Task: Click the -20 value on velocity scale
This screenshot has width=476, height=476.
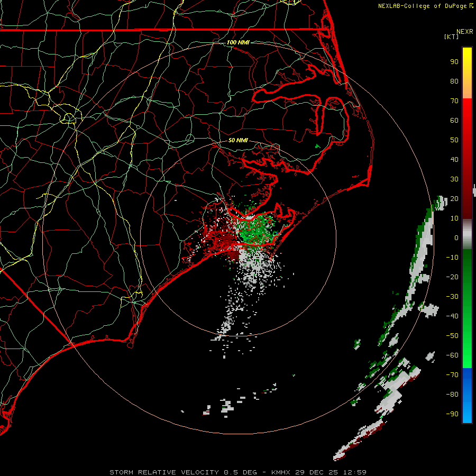Action: (452, 277)
